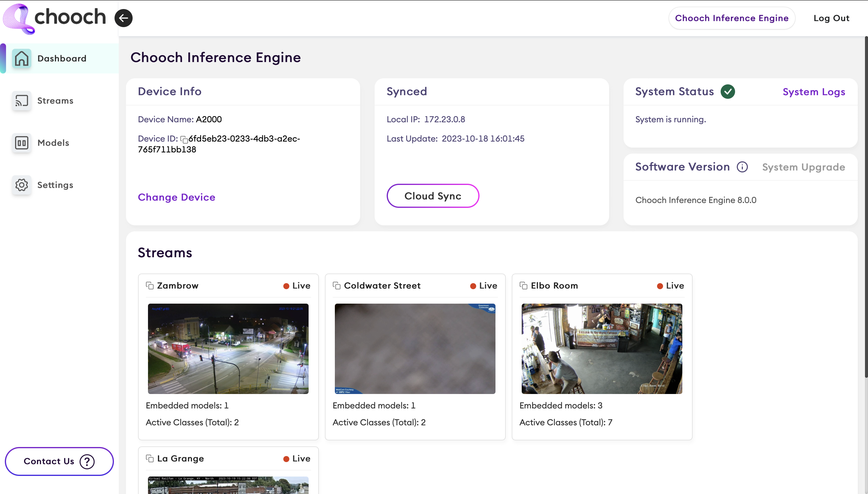The width and height of the screenshot is (868, 494).
Task: Click Local IP value 172.23.0.8
Action: [445, 119]
